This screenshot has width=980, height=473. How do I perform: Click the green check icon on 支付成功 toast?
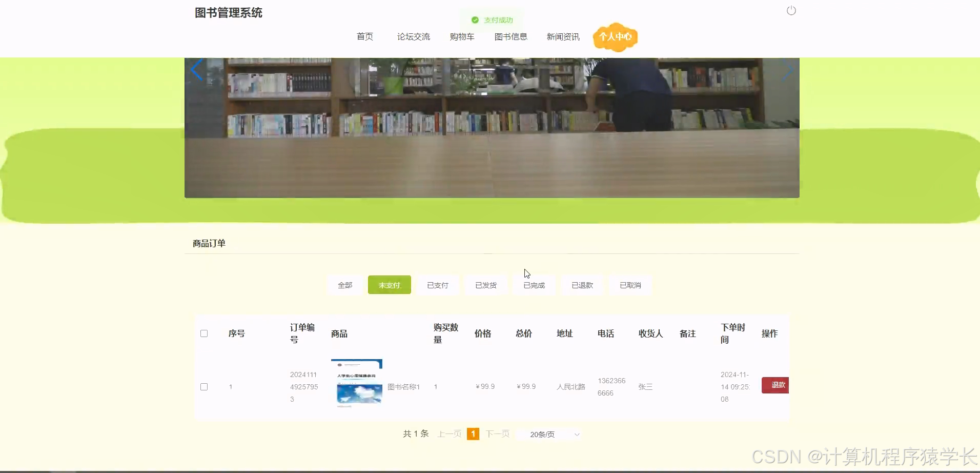tap(476, 20)
